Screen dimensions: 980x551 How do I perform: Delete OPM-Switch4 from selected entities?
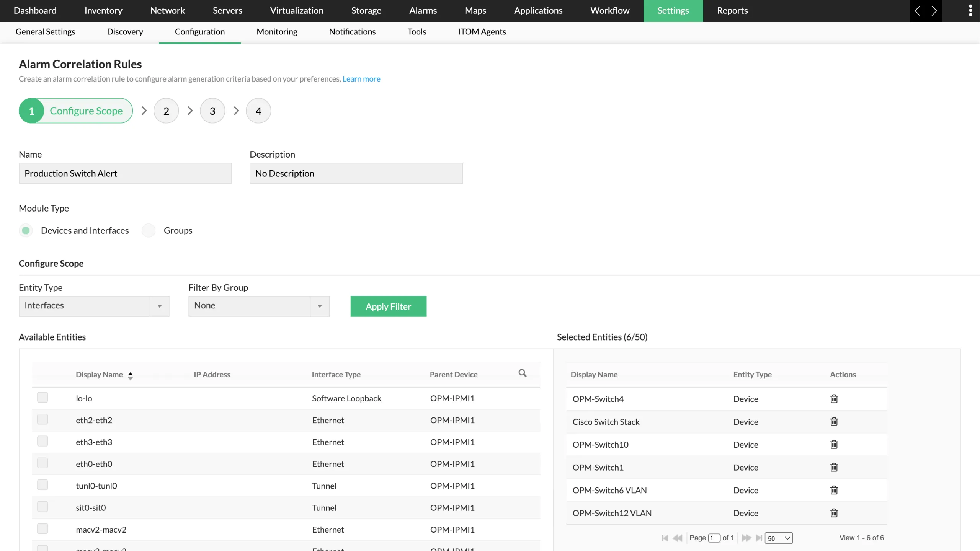click(x=834, y=399)
